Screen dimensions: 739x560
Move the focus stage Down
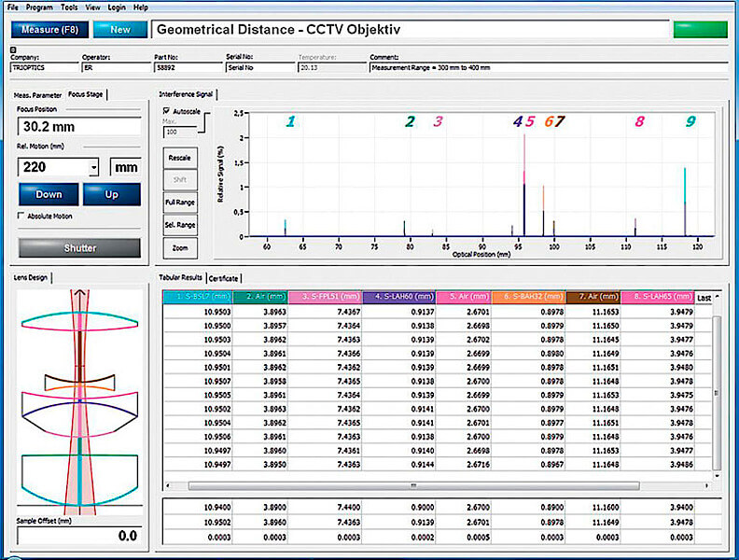(x=49, y=194)
